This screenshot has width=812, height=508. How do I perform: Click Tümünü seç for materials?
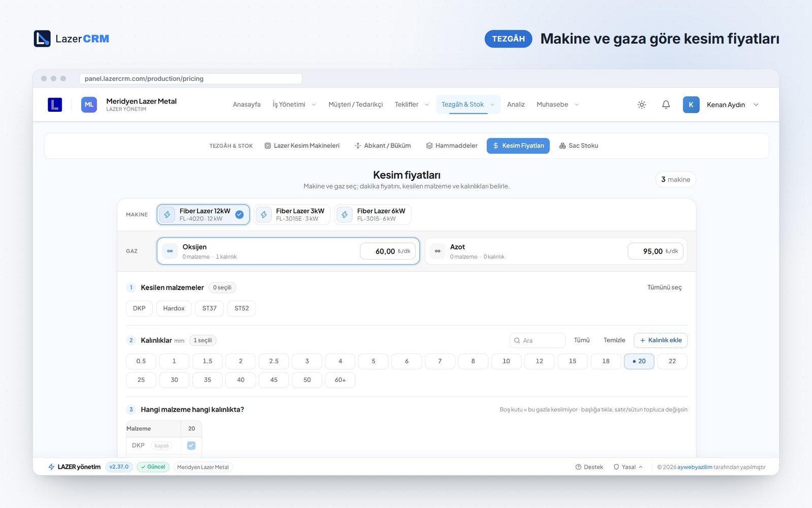pyautogui.click(x=664, y=288)
